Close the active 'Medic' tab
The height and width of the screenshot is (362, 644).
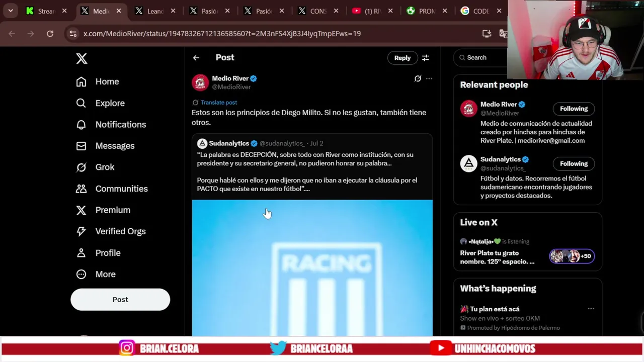pyautogui.click(x=119, y=11)
